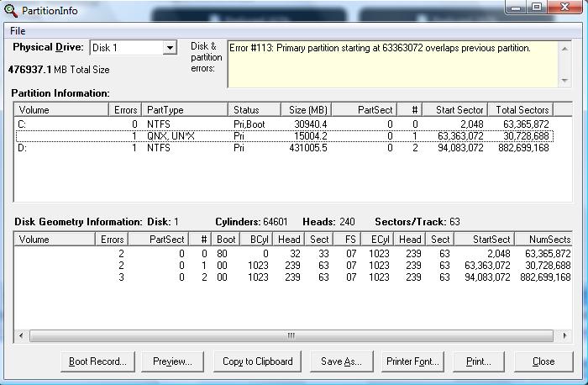
Task: Click the geometry table horizontal scrollbar thumb
Action: tap(291, 335)
